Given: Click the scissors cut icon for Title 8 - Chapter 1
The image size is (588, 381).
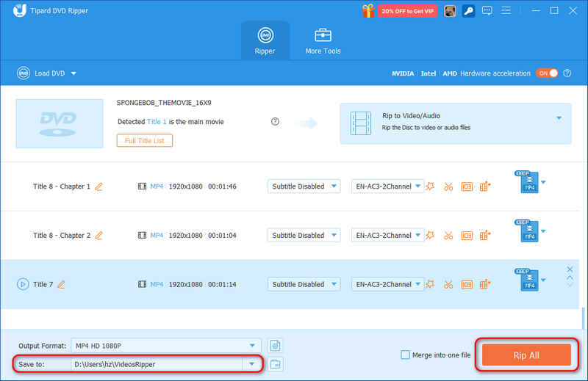Looking at the screenshot, I should (x=448, y=186).
